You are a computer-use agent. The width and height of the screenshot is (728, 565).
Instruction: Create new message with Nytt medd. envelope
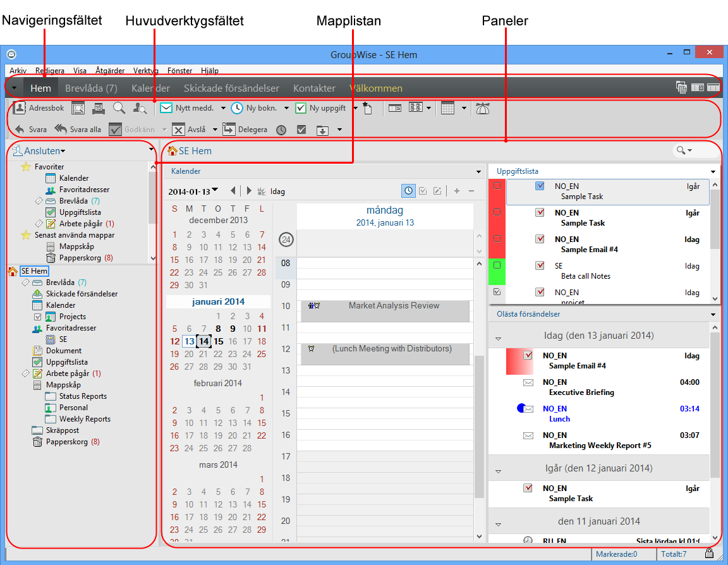[187, 108]
